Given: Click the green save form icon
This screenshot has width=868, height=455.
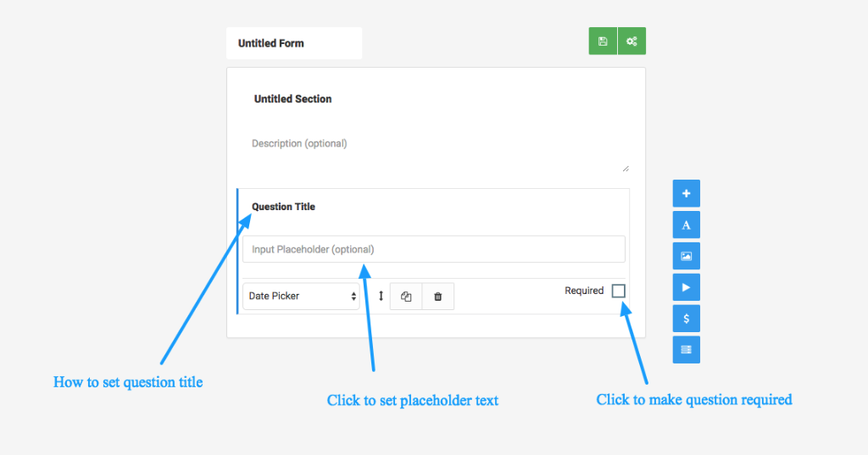Looking at the screenshot, I should pos(603,41).
